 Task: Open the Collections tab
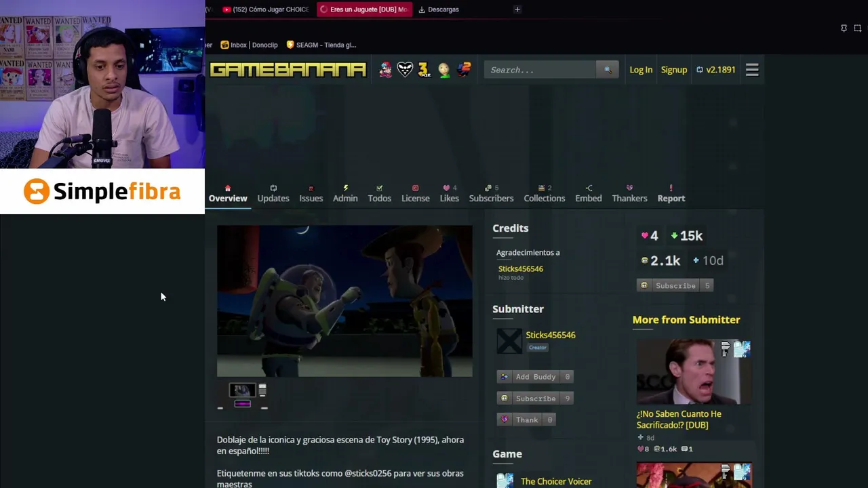tap(545, 194)
